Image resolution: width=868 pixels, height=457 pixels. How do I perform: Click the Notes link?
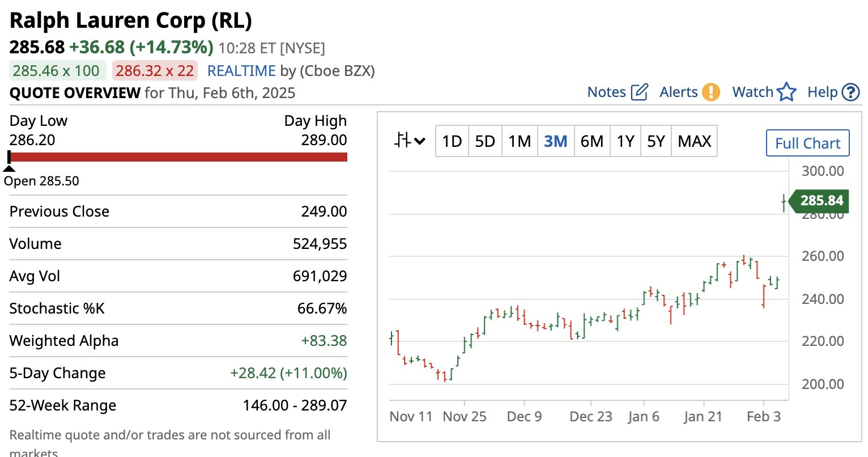[606, 92]
